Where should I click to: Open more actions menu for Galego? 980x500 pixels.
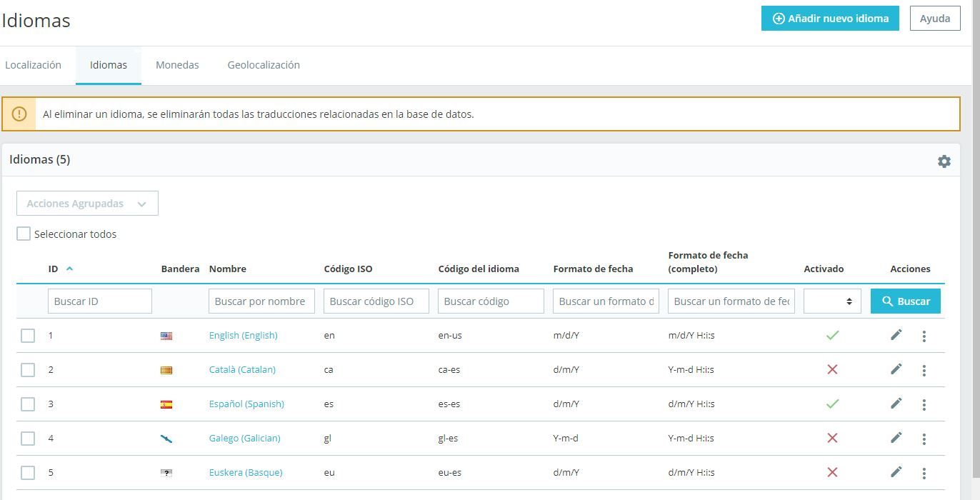pos(924,439)
